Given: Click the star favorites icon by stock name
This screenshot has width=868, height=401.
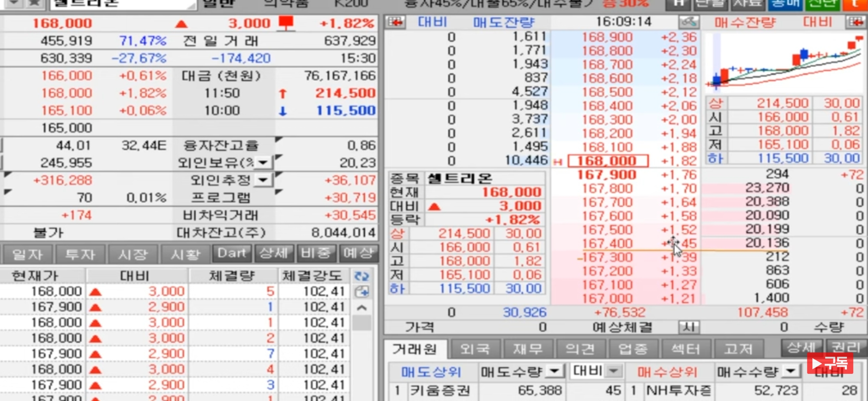Looking at the screenshot, I should pyautogui.click(x=34, y=3).
